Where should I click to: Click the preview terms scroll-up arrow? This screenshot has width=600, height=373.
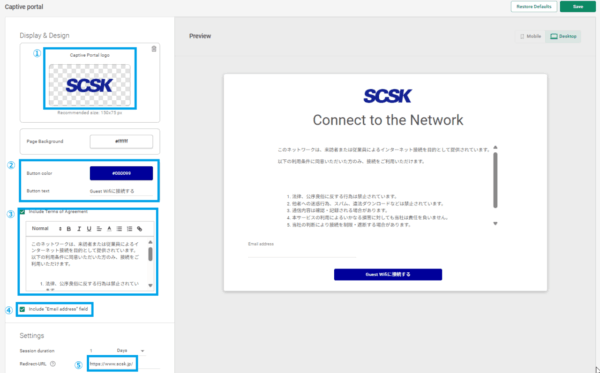coord(495,147)
